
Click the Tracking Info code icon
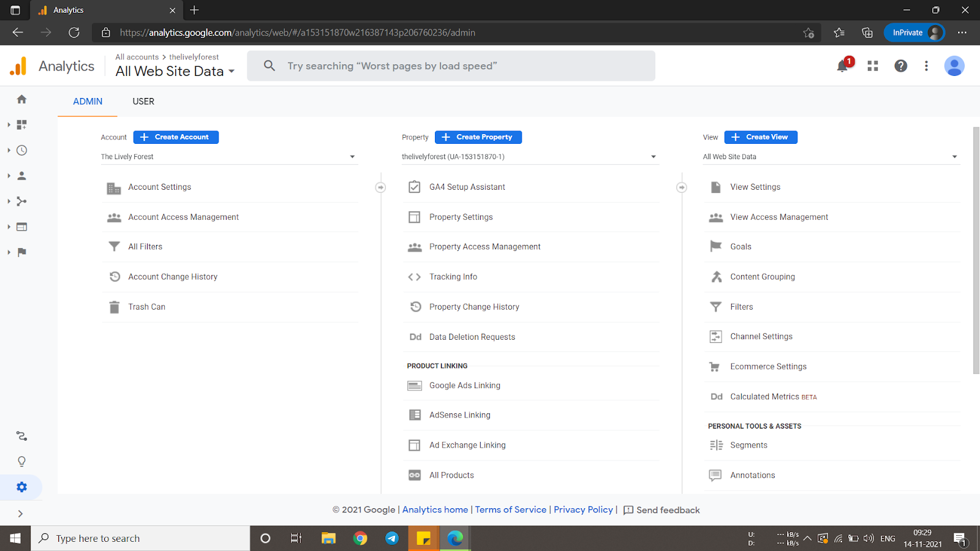pos(415,277)
